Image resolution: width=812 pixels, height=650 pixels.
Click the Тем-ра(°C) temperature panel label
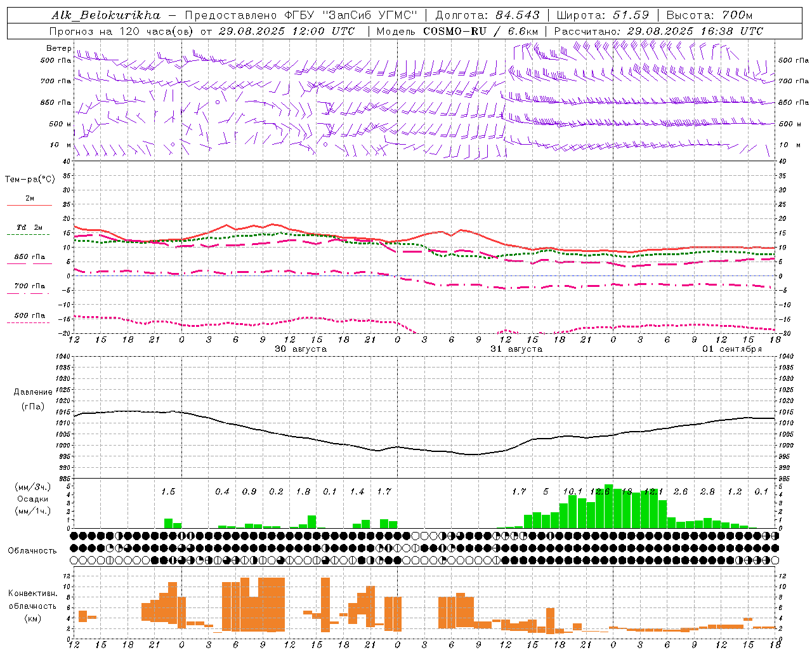pyautogui.click(x=30, y=180)
